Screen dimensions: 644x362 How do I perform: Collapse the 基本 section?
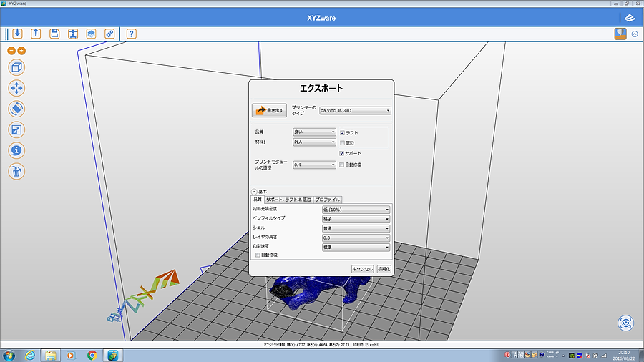pos(254,192)
